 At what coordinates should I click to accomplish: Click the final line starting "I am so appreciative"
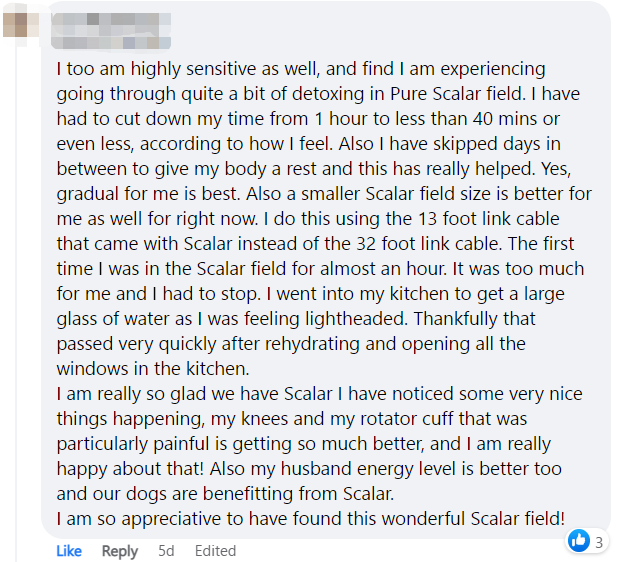coord(310,518)
